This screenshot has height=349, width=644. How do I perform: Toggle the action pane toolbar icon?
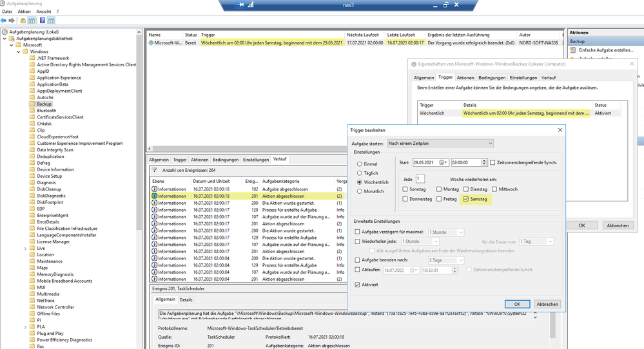click(x=52, y=21)
